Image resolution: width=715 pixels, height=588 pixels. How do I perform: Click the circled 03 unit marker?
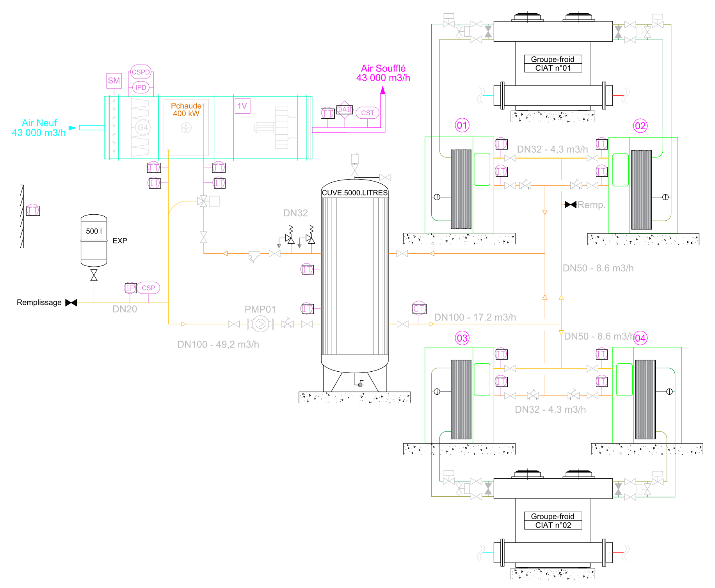point(462,338)
